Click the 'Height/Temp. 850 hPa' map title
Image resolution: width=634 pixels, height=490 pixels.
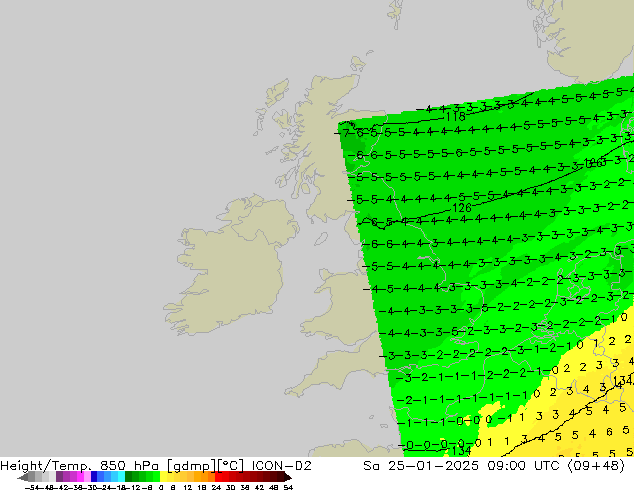(x=79, y=466)
